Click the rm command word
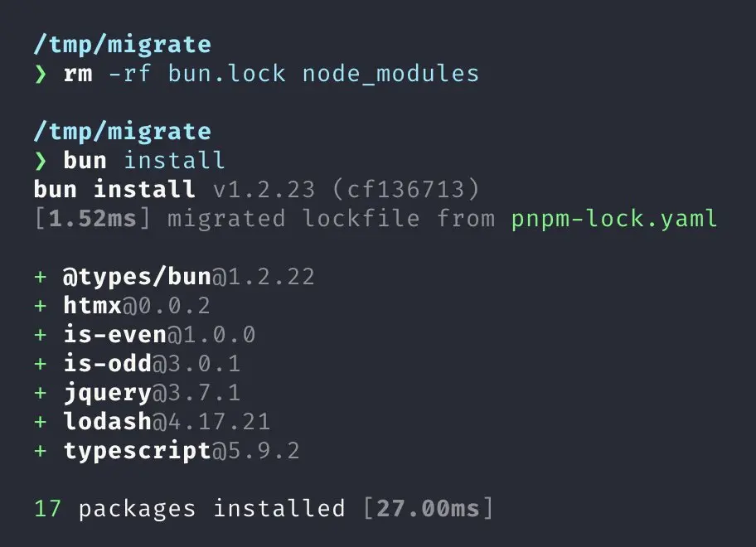The image size is (756, 547). point(78,75)
